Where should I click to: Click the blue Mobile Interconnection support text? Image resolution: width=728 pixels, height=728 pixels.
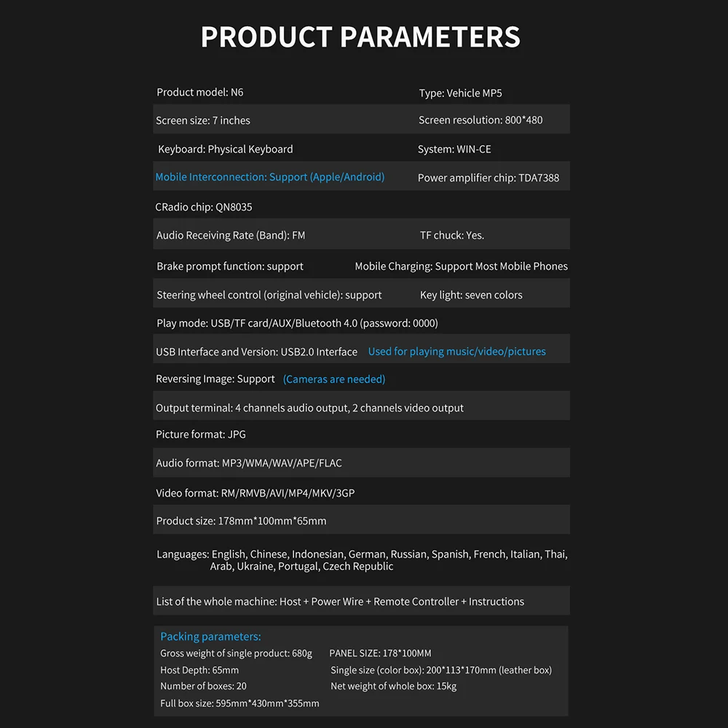[269, 177]
